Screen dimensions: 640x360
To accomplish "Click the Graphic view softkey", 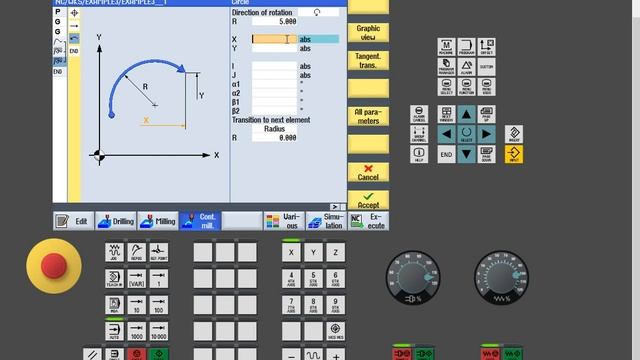I will click(x=368, y=33).
